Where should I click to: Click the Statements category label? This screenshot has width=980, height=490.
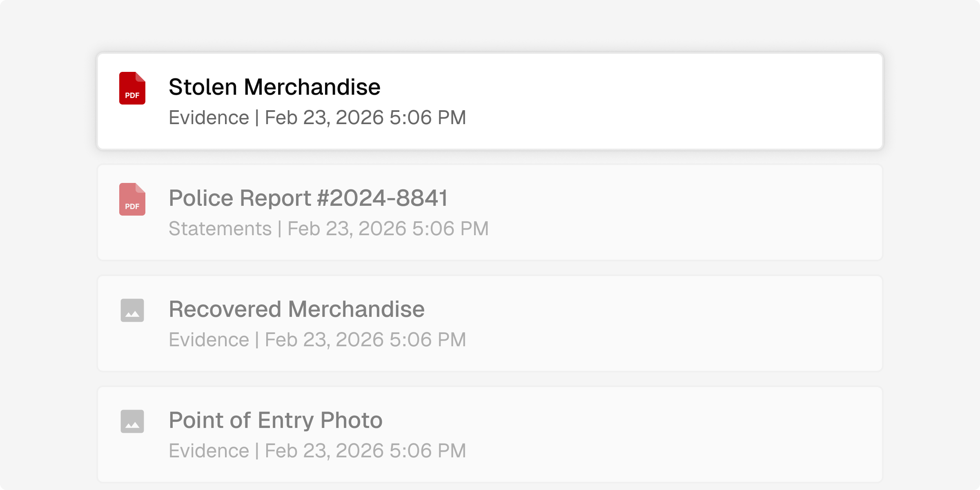point(220,229)
